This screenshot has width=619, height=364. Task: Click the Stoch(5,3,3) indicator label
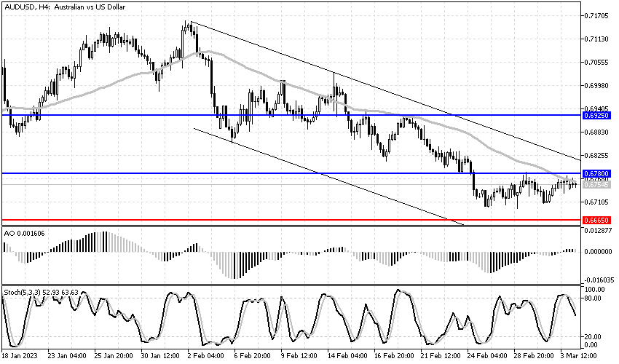tap(41, 293)
